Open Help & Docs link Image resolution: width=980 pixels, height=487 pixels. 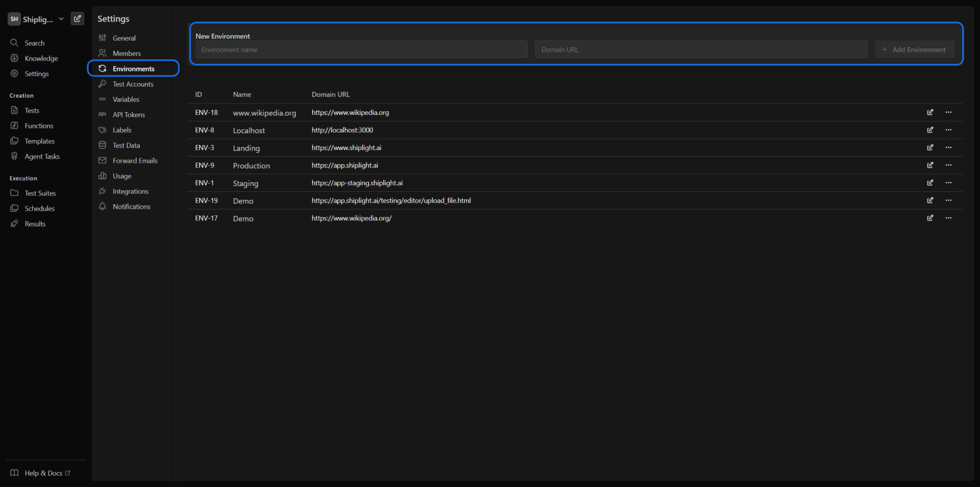click(43, 473)
